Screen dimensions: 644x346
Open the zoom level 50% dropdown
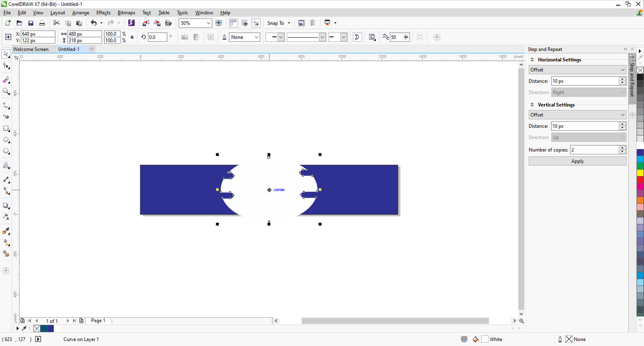click(209, 23)
